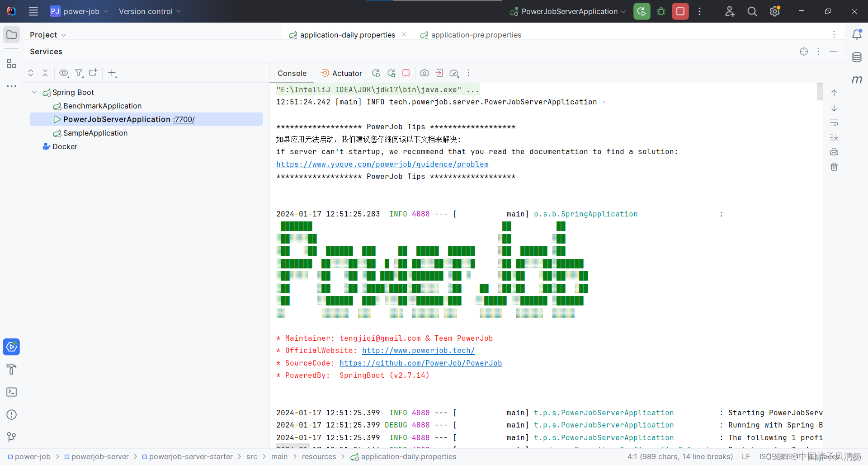Toggle the View Options eye in Services
This screenshot has width=868, height=465.
[64, 73]
